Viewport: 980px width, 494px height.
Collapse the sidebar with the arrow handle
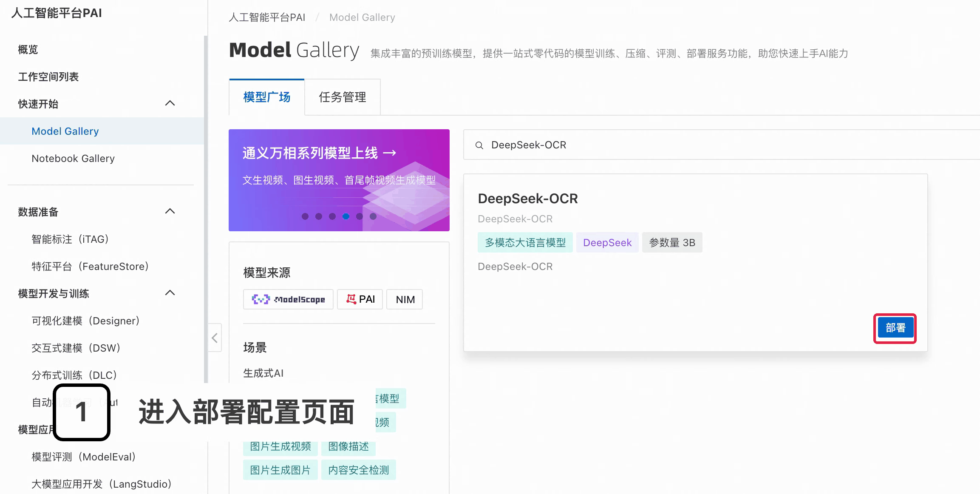point(215,338)
